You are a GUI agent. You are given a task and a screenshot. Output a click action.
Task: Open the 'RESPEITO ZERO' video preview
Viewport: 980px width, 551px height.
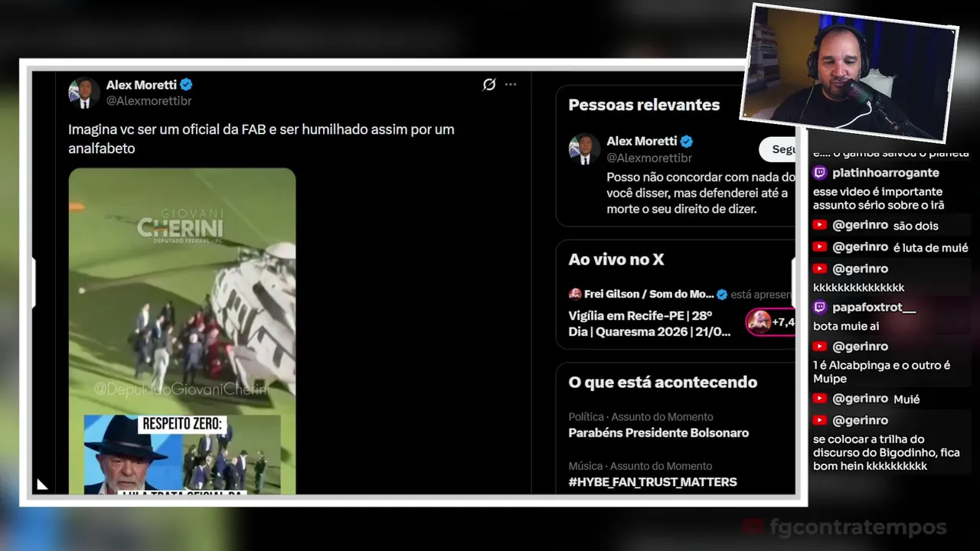(x=182, y=455)
